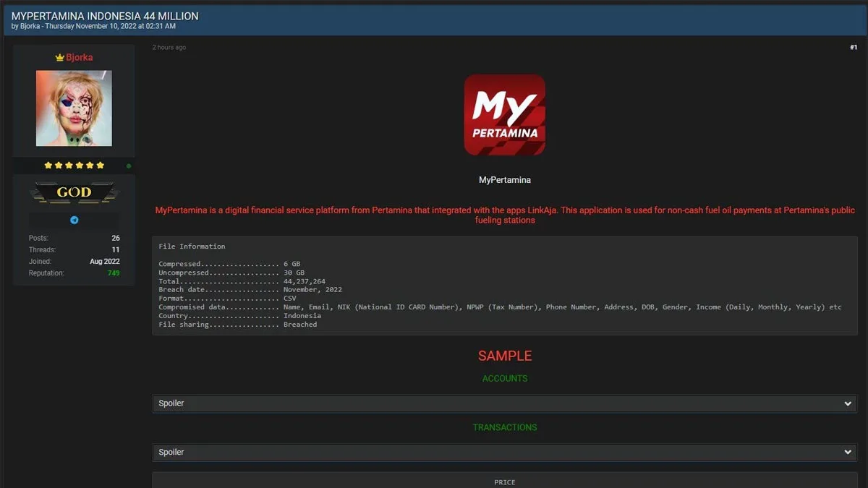Open Bjorka's profile from the thread byline
The height and width of the screenshot is (488, 868).
point(30,27)
